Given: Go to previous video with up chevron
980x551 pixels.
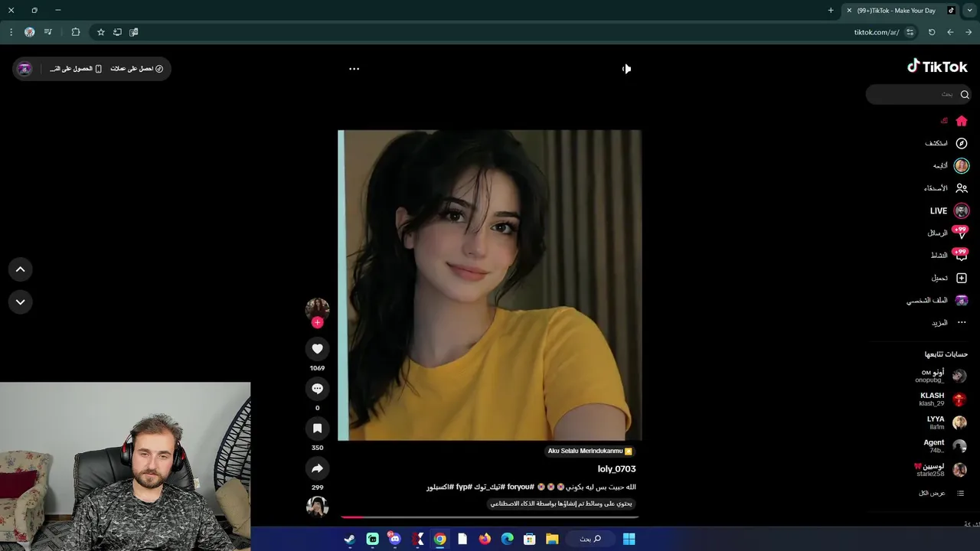Looking at the screenshot, I should pyautogui.click(x=21, y=269).
